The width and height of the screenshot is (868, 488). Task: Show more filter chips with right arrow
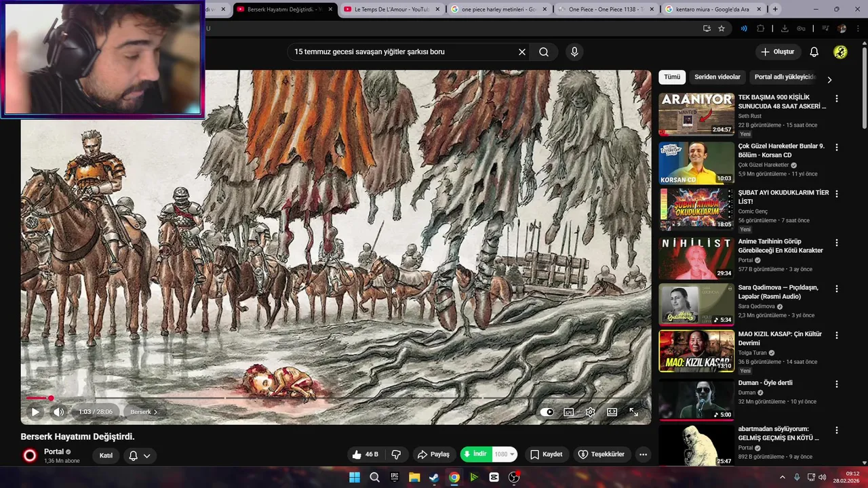(829, 79)
